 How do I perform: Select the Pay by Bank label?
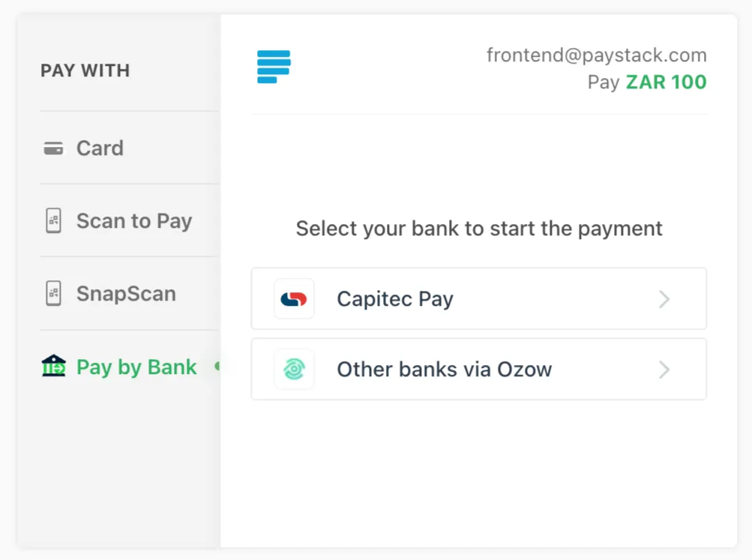(x=136, y=367)
